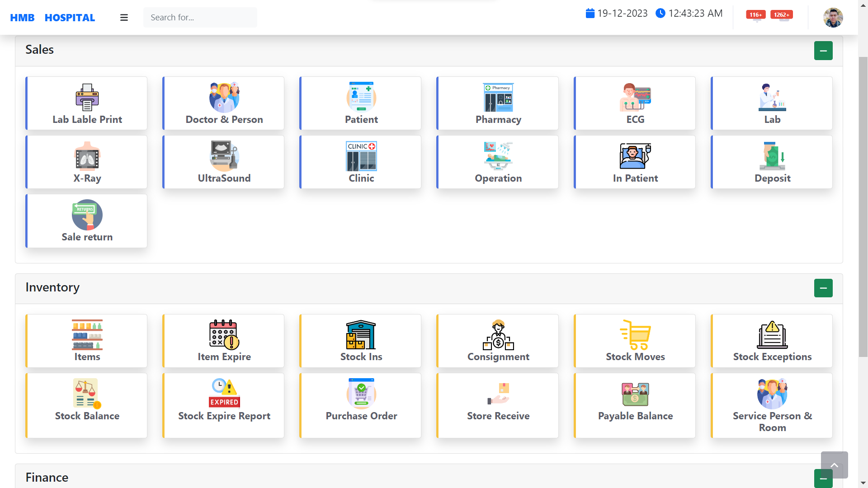
Task: Open the Payable Balance module
Action: coord(635,405)
